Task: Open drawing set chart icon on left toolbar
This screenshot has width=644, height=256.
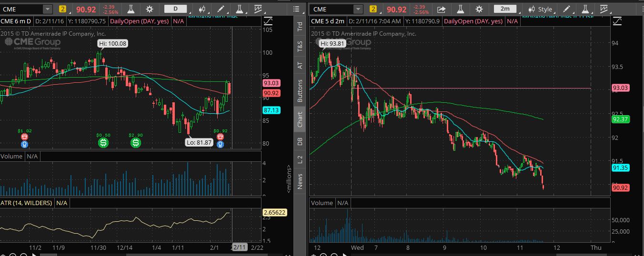Action: coord(259,9)
